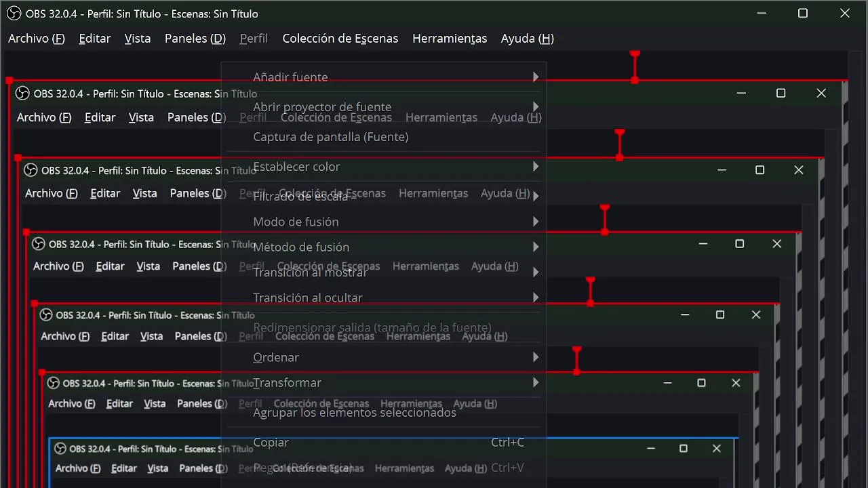Open the Archivo menu in the top menu bar
Image resolution: width=868 pixels, height=488 pixels.
(x=37, y=39)
